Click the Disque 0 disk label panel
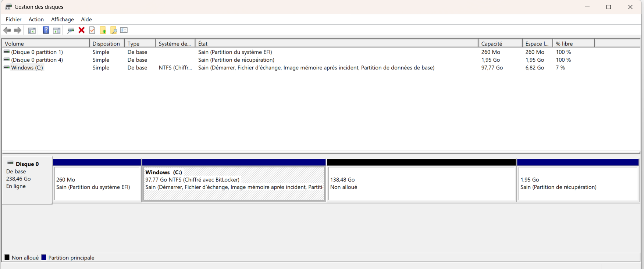Viewport: 644px width, 269px height. [27, 180]
